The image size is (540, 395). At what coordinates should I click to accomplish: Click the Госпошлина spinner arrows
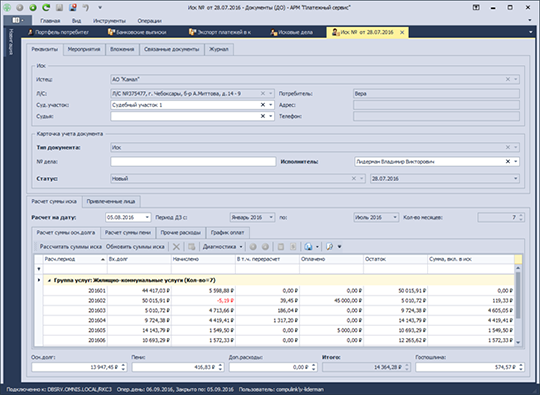tap(521, 367)
